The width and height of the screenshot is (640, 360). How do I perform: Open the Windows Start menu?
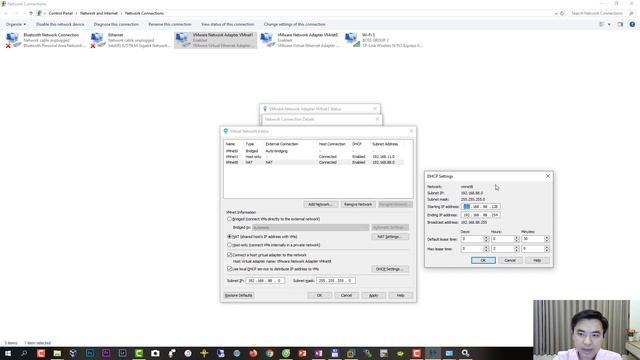click(x=8, y=353)
